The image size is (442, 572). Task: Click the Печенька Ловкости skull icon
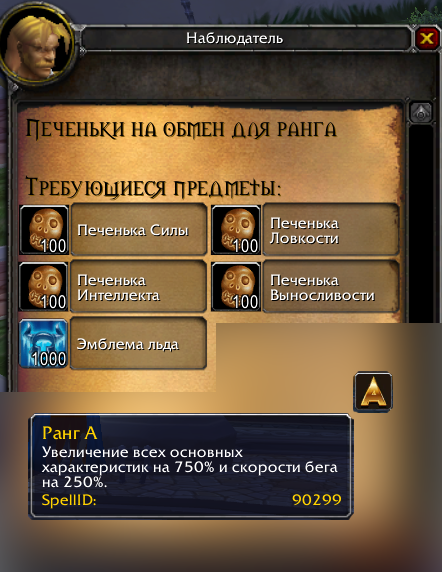coord(236,230)
